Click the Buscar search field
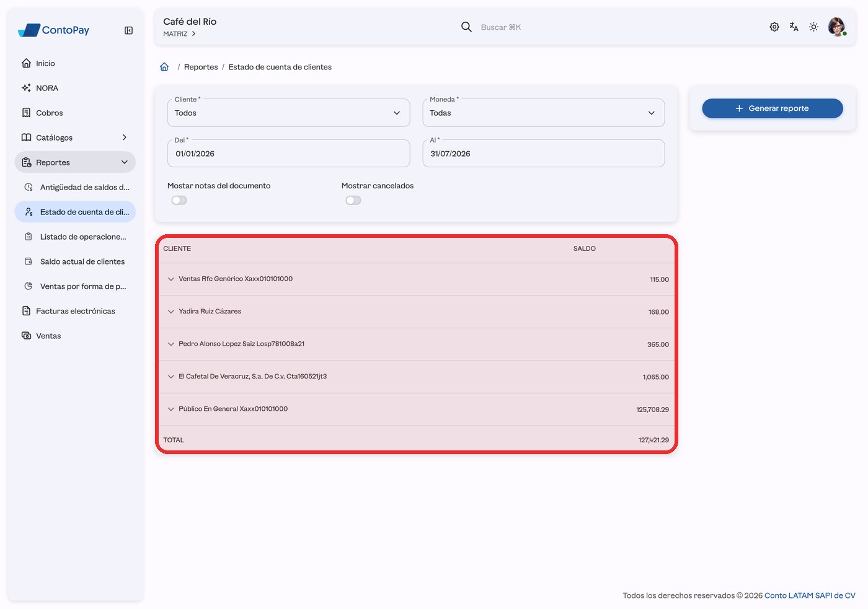The width and height of the screenshot is (868, 609). [501, 27]
